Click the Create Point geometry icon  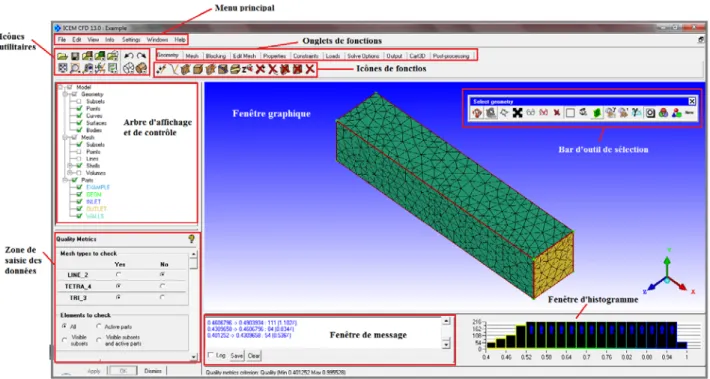[x=162, y=70]
